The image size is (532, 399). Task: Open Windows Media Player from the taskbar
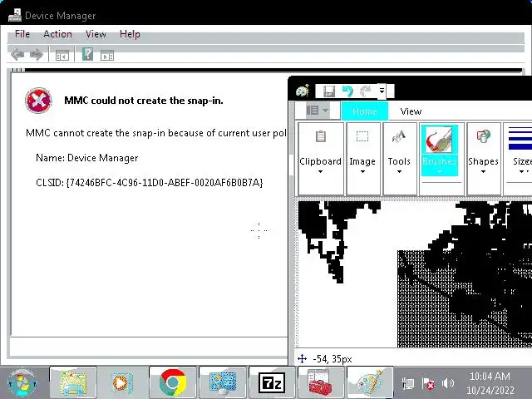[x=122, y=383]
